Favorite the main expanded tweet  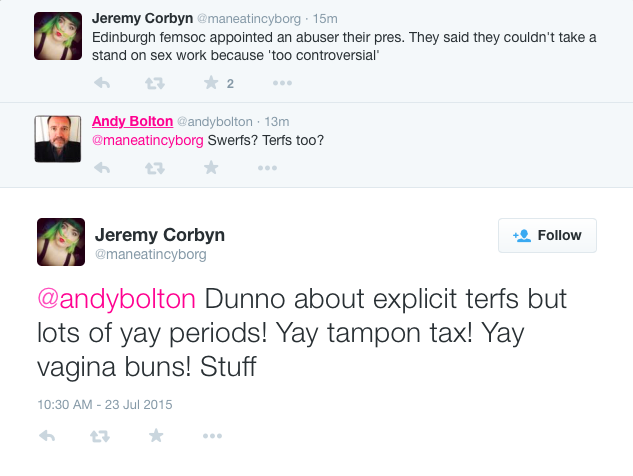[x=156, y=436]
